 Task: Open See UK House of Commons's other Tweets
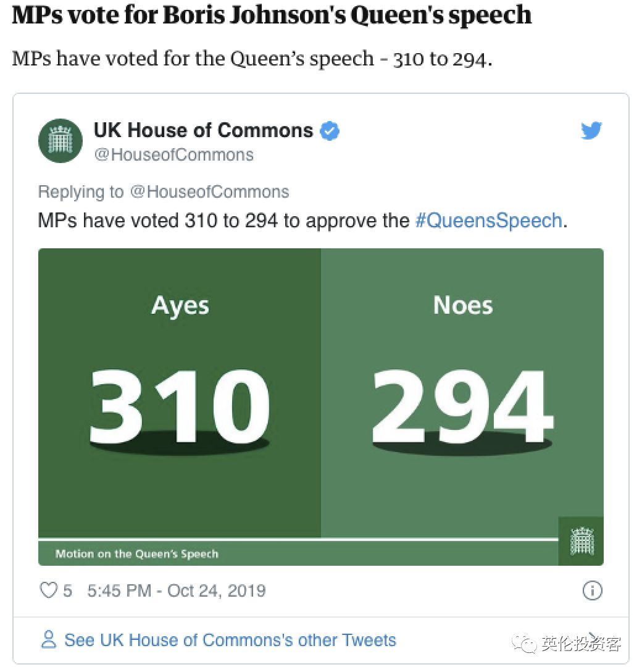(230, 640)
